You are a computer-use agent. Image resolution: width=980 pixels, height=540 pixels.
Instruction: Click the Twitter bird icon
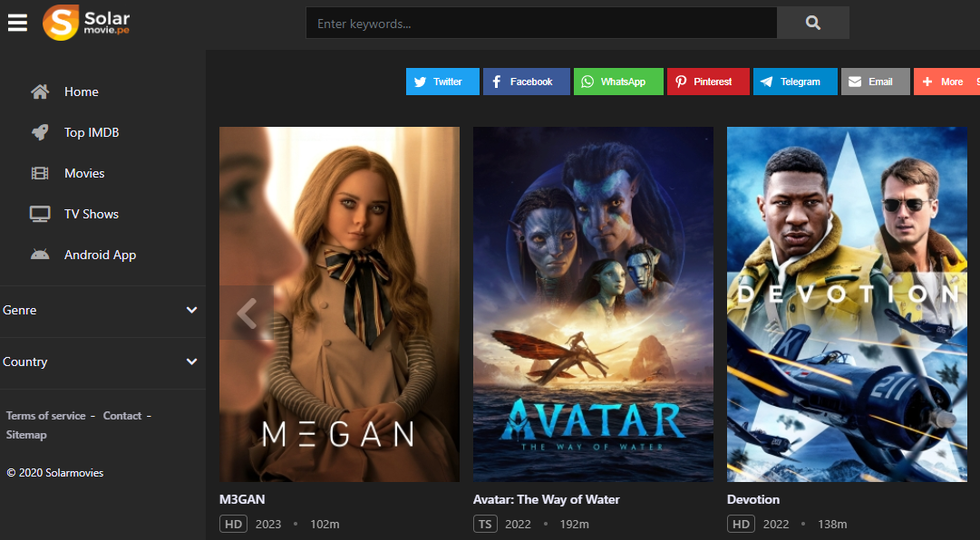pyautogui.click(x=420, y=82)
